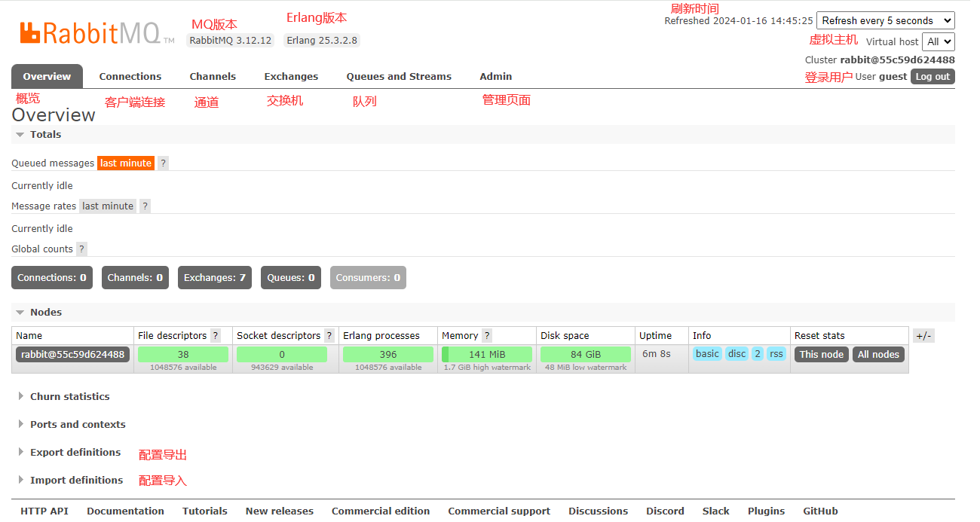Open the Queues: 0 count
The width and height of the screenshot is (980, 522).
pos(291,278)
